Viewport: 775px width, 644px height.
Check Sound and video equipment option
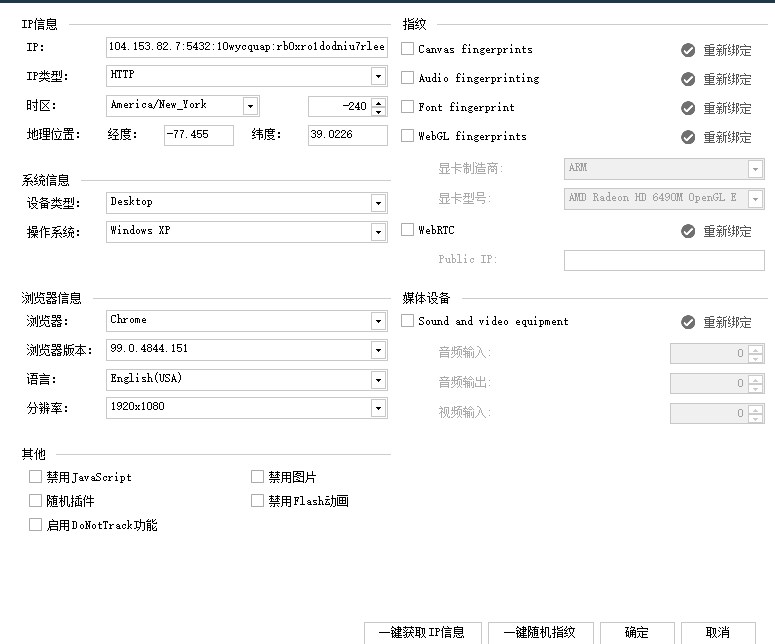click(x=407, y=320)
